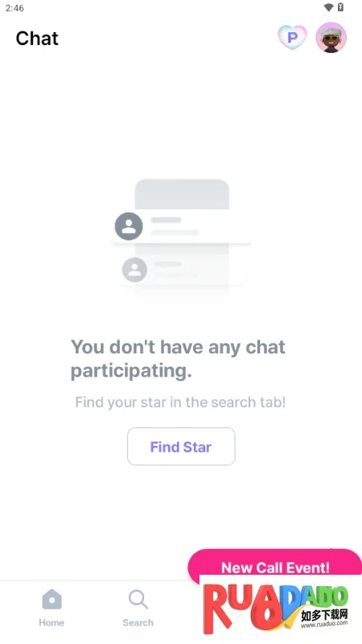Click the empty chat phone illustration
362x644 pixels.
click(x=182, y=242)
